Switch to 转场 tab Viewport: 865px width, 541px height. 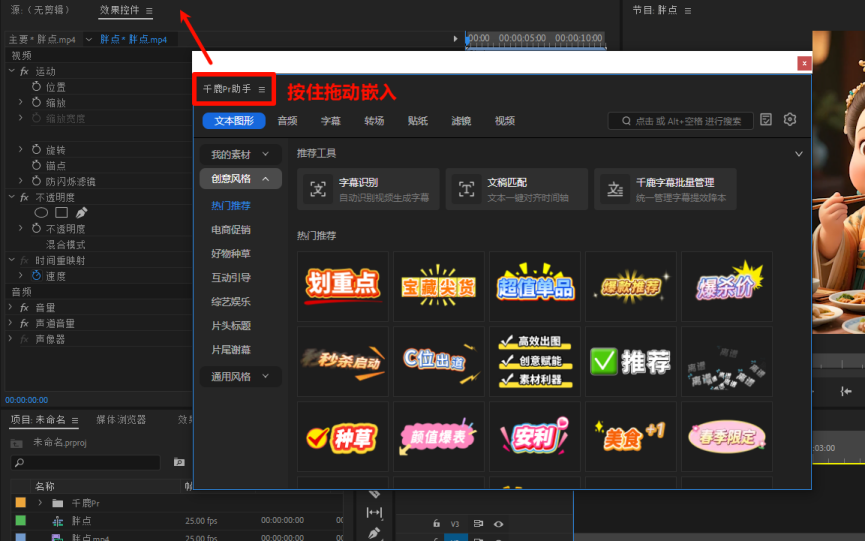(374, 121)
